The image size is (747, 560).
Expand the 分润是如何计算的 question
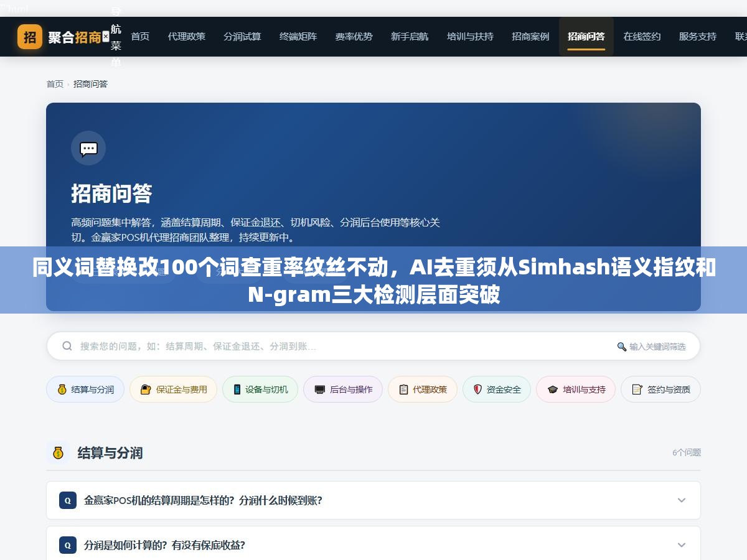[x=374, y=543]
